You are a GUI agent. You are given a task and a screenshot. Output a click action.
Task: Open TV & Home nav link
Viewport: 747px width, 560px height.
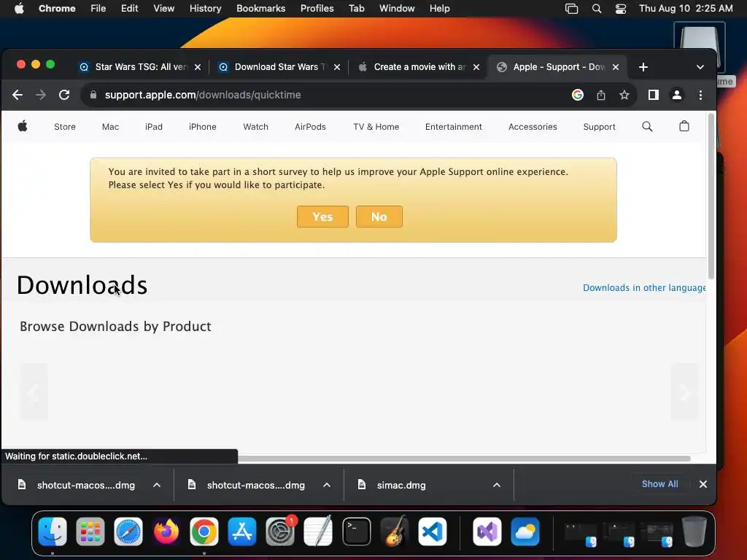click(376, 127)
